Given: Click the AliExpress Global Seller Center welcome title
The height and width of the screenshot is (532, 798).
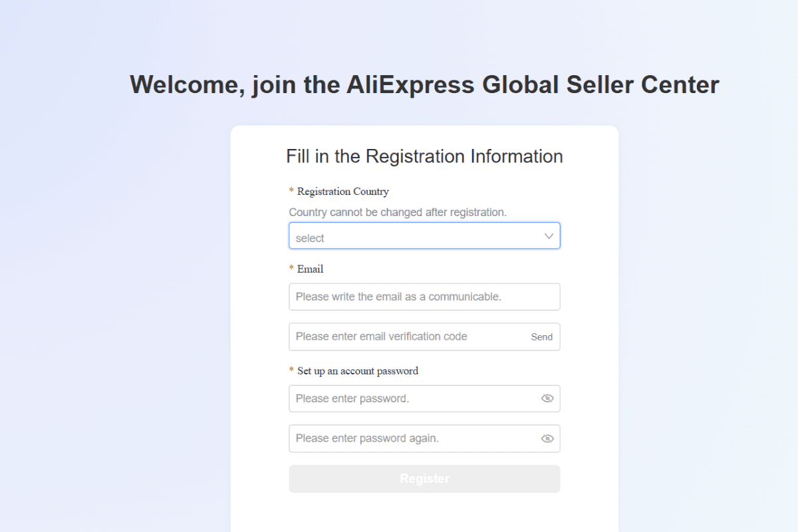Looking at the screenshot, I should [x=424, y=85].
